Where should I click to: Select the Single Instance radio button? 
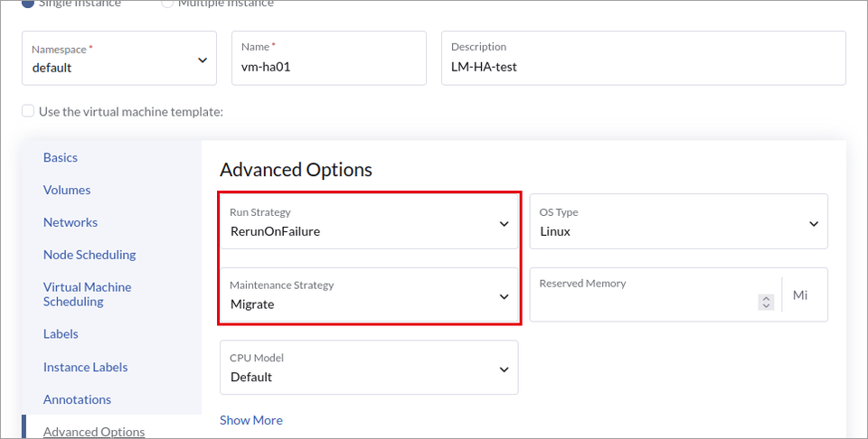coord(28,4)
